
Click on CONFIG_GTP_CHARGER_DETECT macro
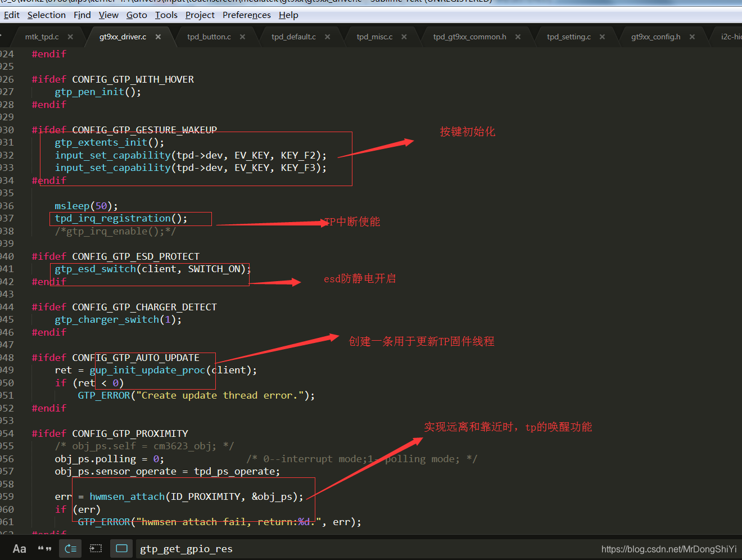[144, 307]
